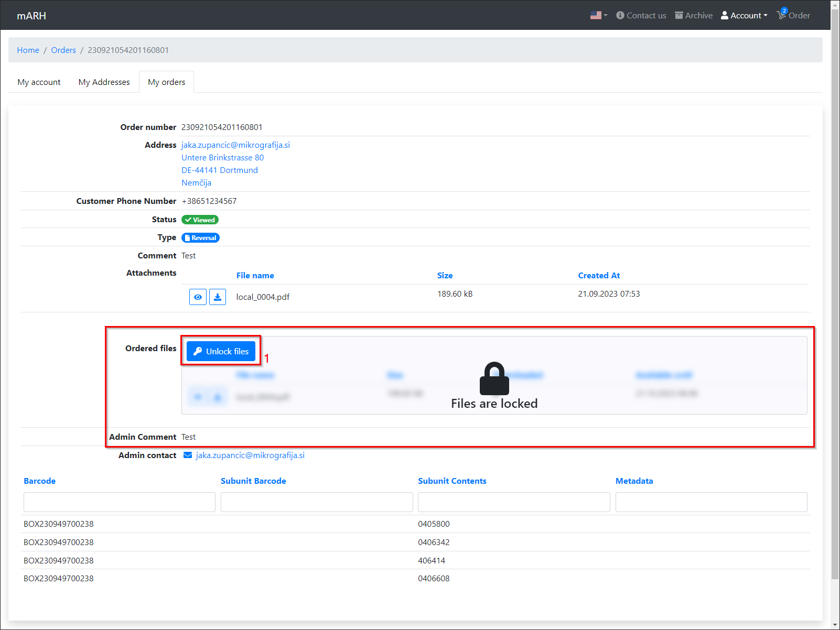The height and width of the screenshot is (630, 840).
Task: Click the Contact us info icon
Action: click(620, 16)
